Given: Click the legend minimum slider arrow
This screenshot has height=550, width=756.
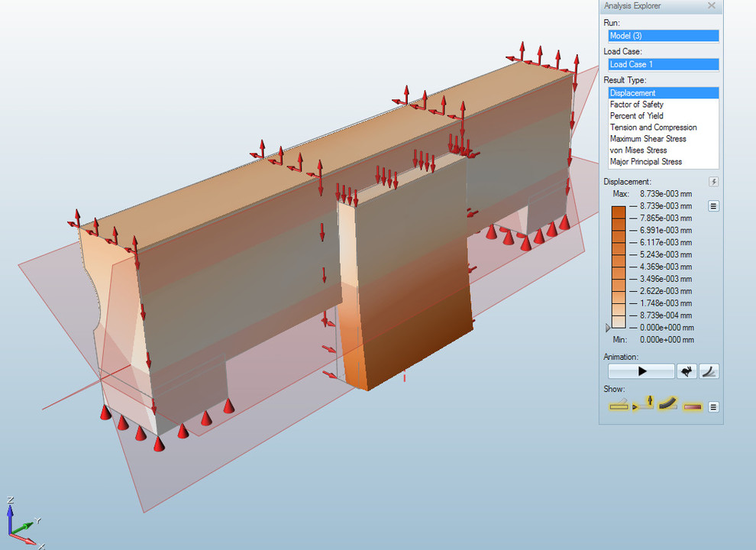Looking at the screenshot, I should point(608,328).
